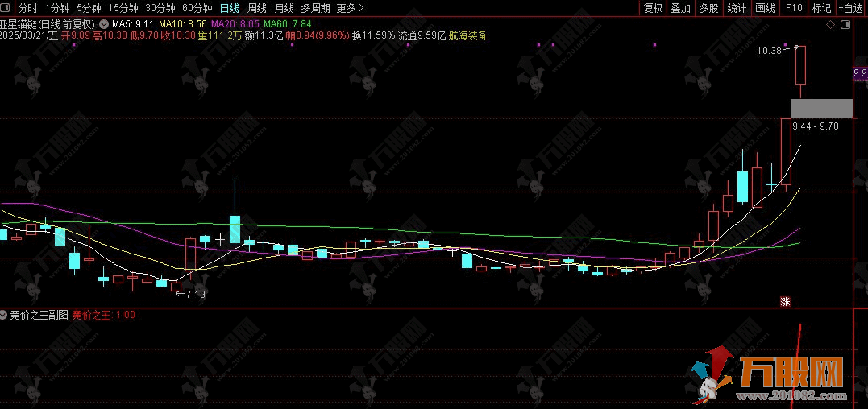868x409 pixels.
Task: Select the 30分钟 timeframe tab
Action: [x=160, y=8]
